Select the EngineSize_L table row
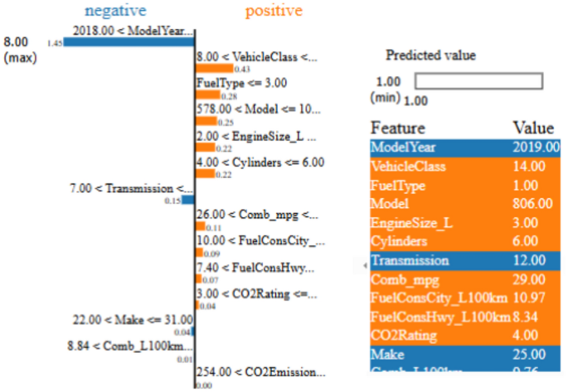 point(465,222)
